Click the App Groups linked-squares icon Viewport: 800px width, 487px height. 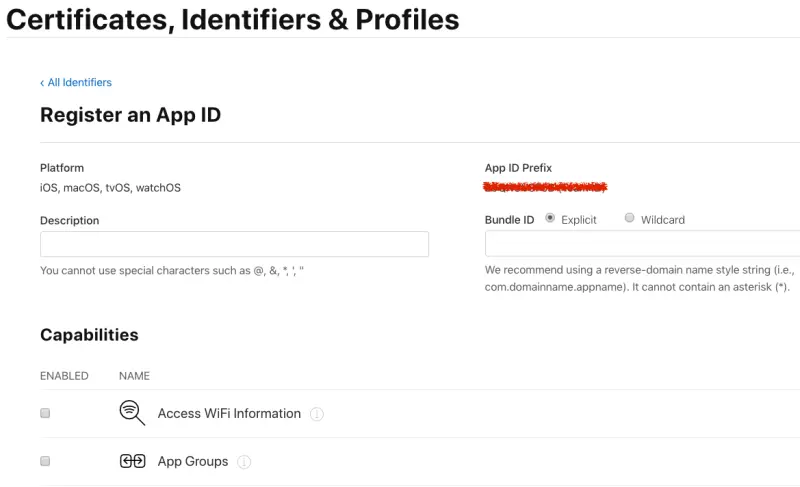132,461
